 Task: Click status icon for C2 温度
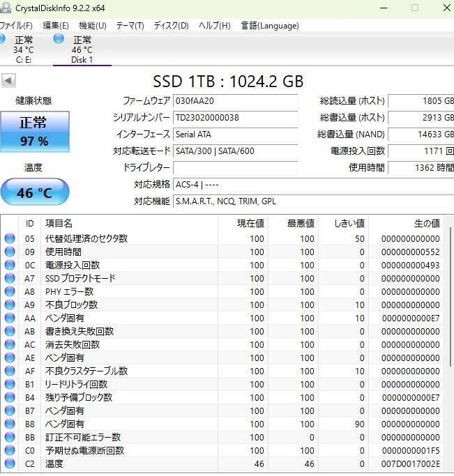[x=10, y=463]
